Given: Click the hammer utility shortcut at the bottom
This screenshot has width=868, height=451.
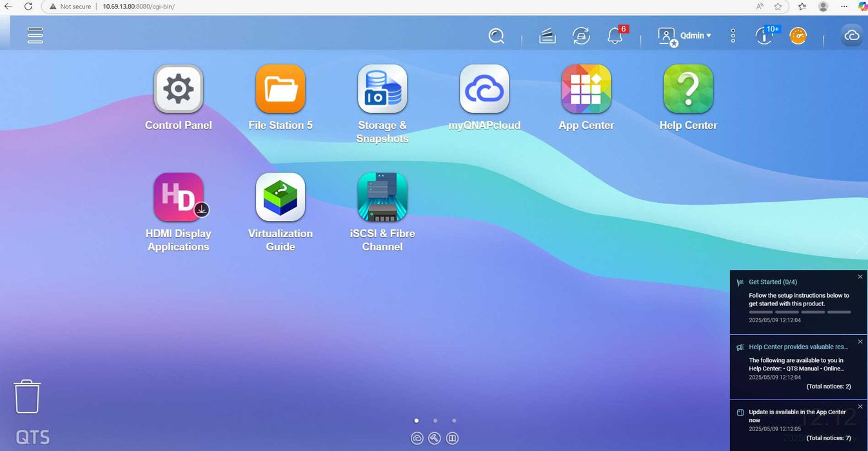Looking at the screenshot, I should (x=435, y=438).
